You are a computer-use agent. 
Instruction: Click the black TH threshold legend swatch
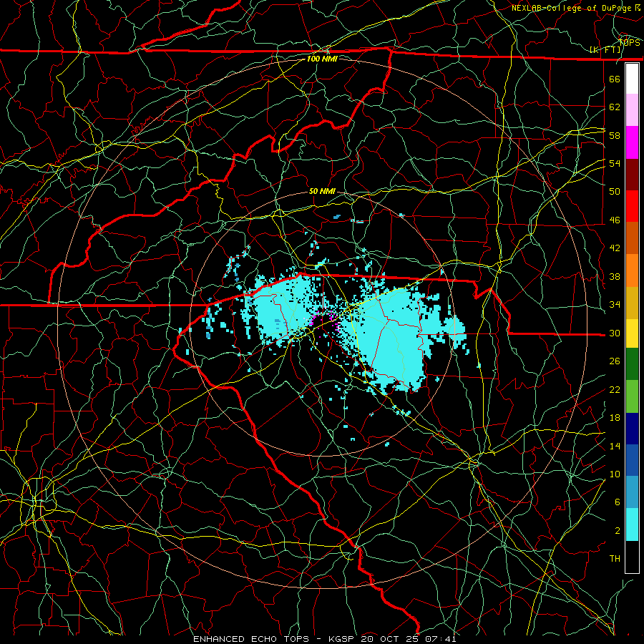coord(632,557)
